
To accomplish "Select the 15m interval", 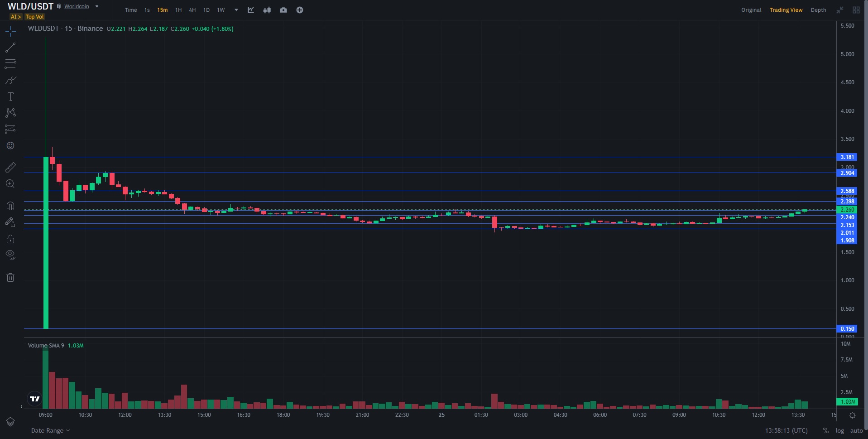I will (x=163, y=10).
